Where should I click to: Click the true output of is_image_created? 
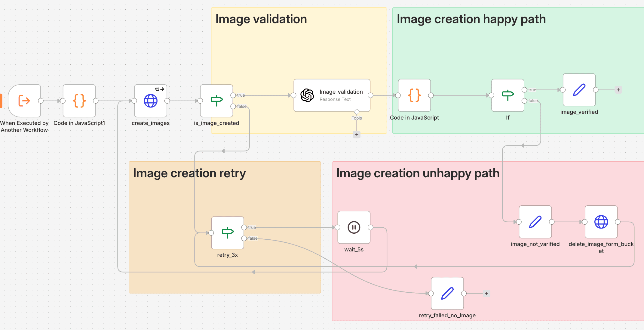(x=233, y=95)
